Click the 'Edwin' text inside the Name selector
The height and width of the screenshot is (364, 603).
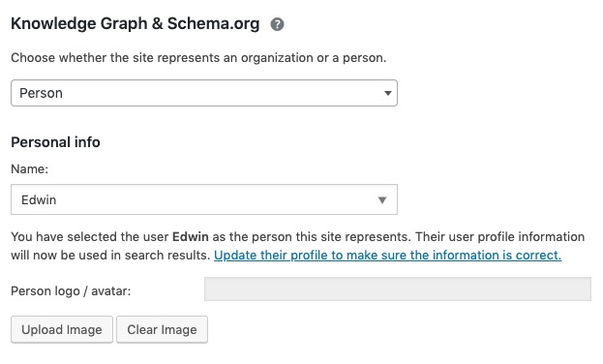point(39,199)
